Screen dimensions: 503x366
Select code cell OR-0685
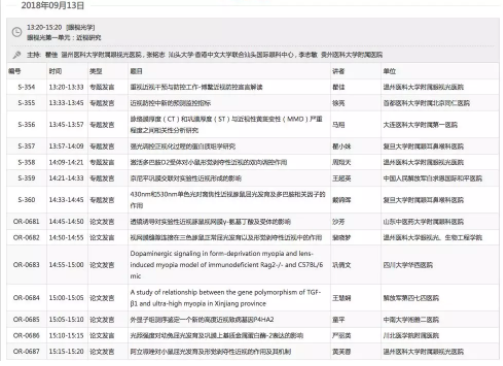tap(26, 320)
